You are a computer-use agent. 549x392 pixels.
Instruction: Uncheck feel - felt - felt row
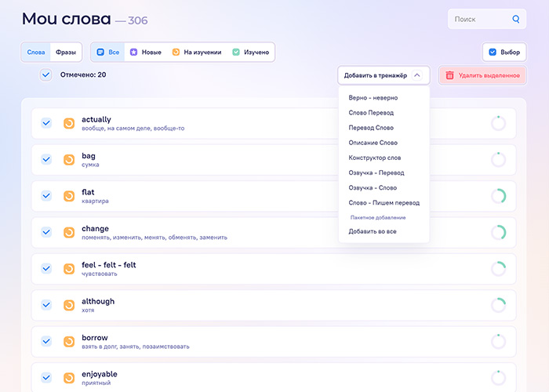(46, 269)
